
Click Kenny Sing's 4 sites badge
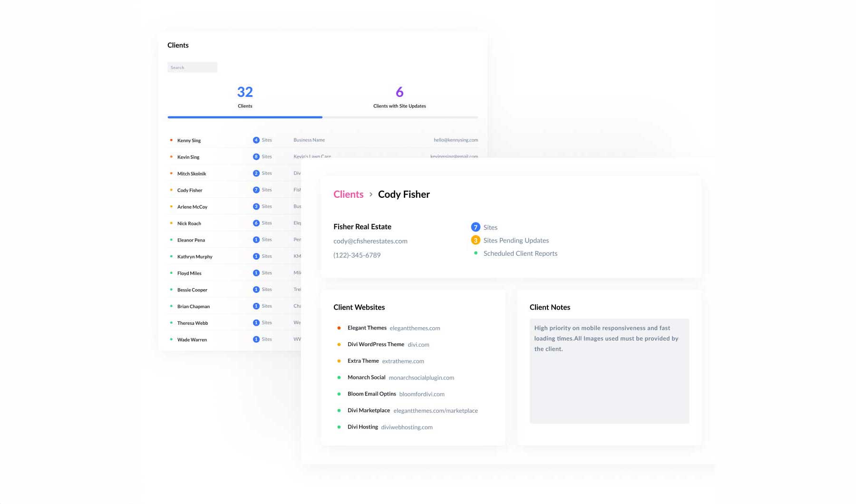coord(256,140)
